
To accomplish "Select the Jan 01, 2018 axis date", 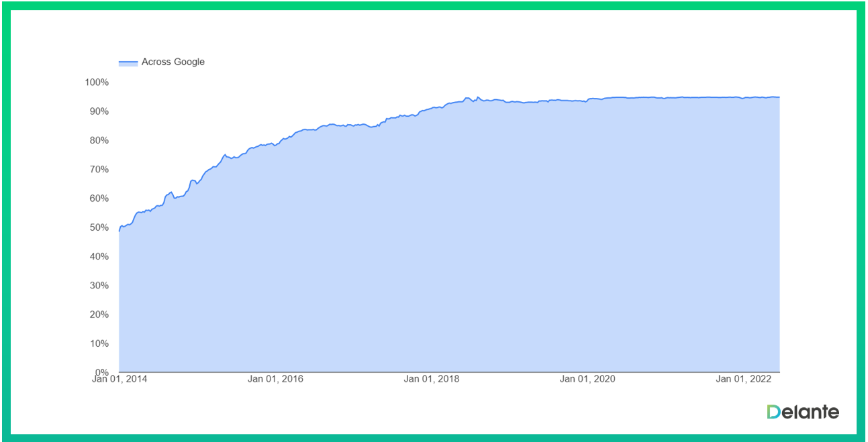I will 431,379.
